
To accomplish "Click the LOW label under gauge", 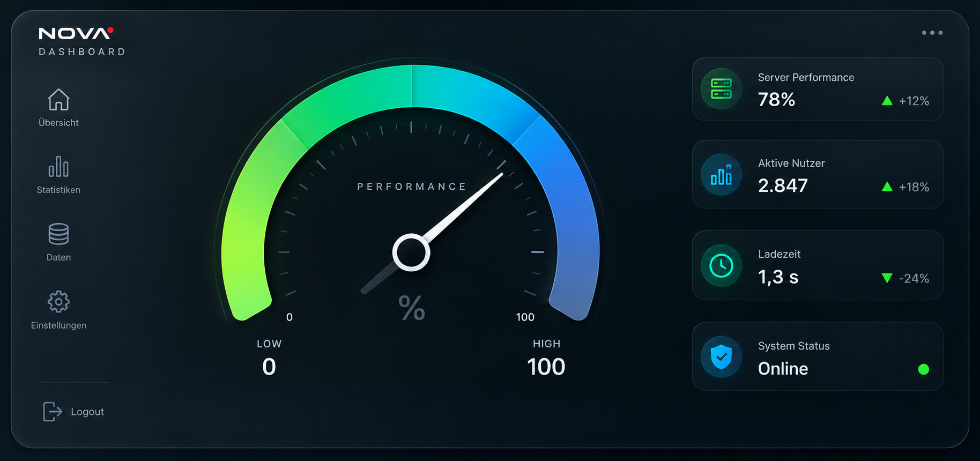I will pyautogui.click(x=269, y=344).
